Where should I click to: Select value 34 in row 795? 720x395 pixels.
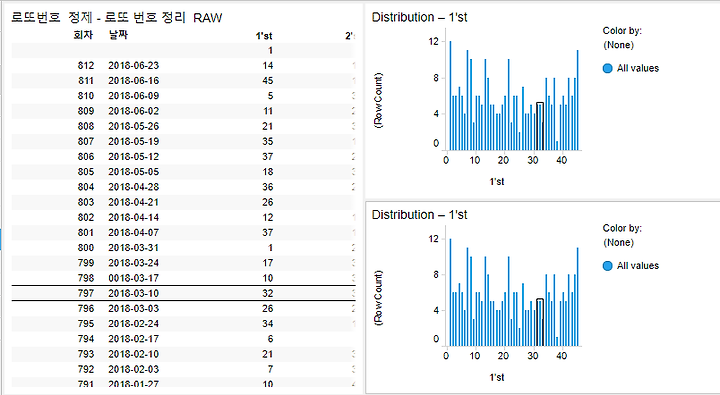(268, 323)
